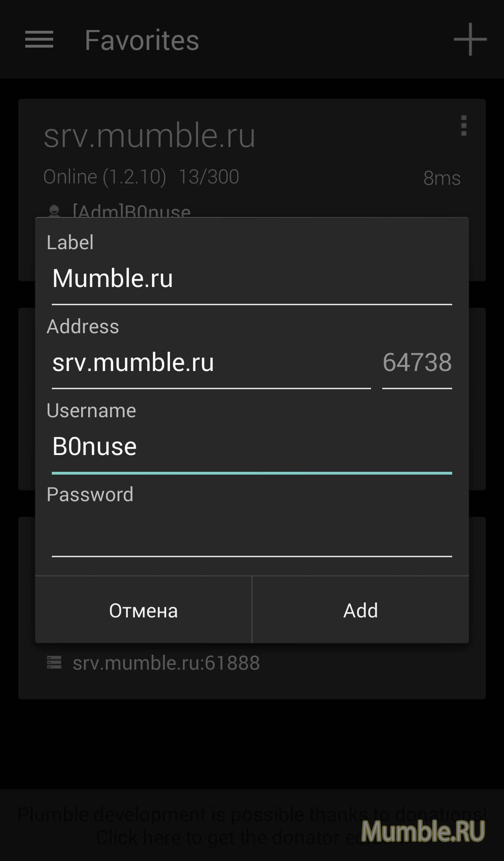Cancel the dialog with Отмена
The image size is (504, 861).
(x=143, y=610)
